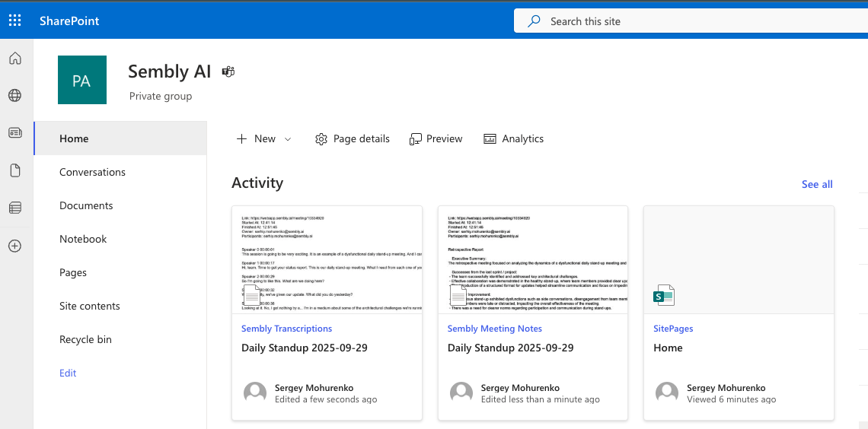This screenshot has height=429, width=868.
Task: Click Preview in the command bar
Action: 436,139
